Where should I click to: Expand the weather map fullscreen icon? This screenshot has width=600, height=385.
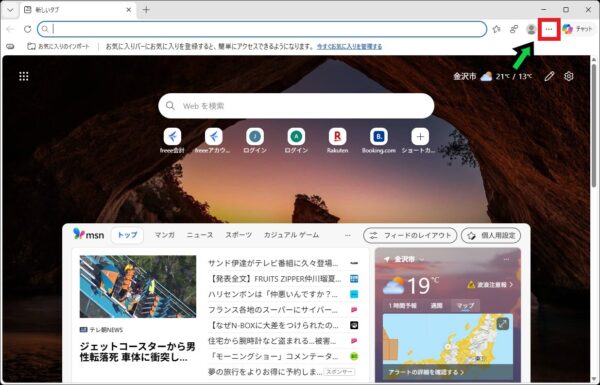click(x=502, y=324)
